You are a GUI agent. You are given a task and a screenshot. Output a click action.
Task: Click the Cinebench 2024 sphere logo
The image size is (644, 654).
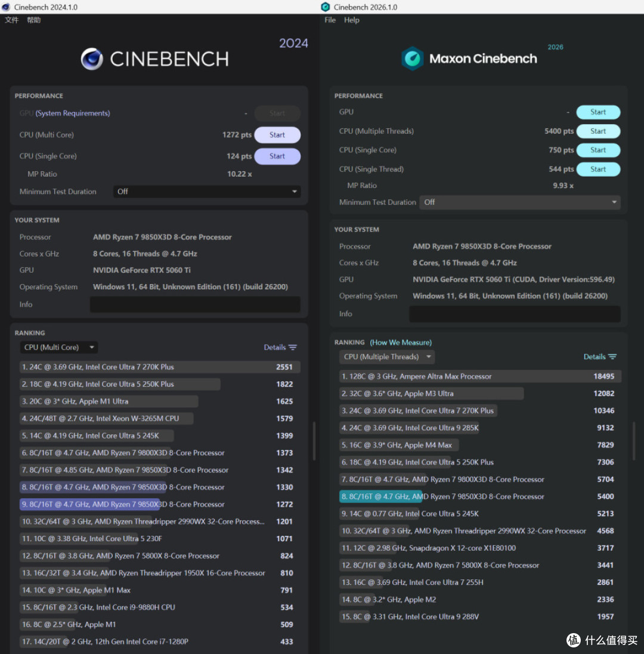click(92, 59)
